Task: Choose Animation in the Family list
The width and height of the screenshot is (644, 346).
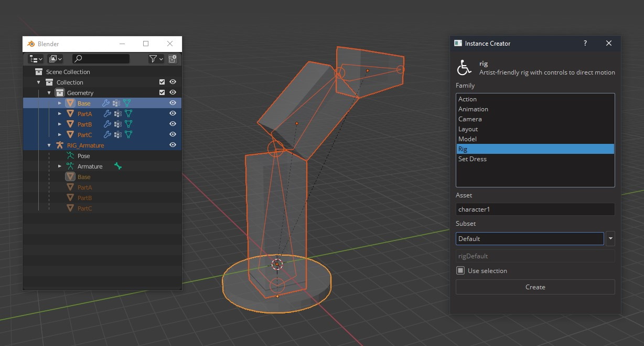Action: [535, 109]
